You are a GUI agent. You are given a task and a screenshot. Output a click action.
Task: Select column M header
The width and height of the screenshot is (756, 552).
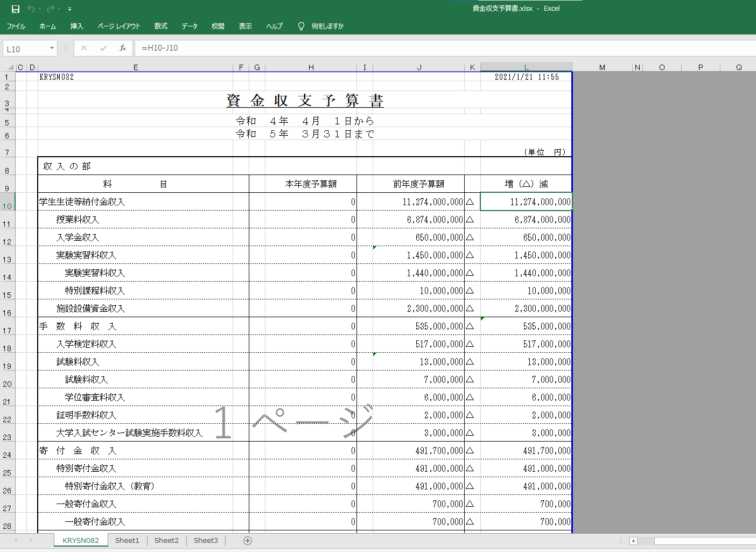click(602, 67)
